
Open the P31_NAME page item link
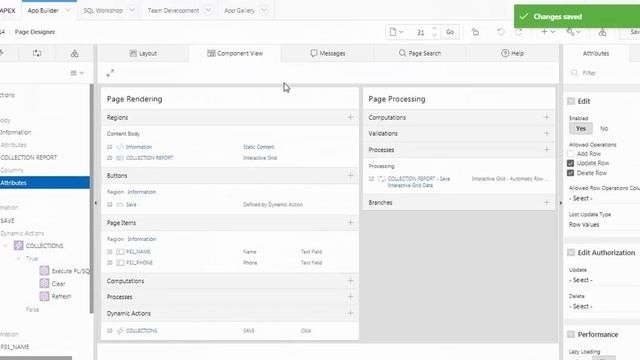(x=138, y=252)
